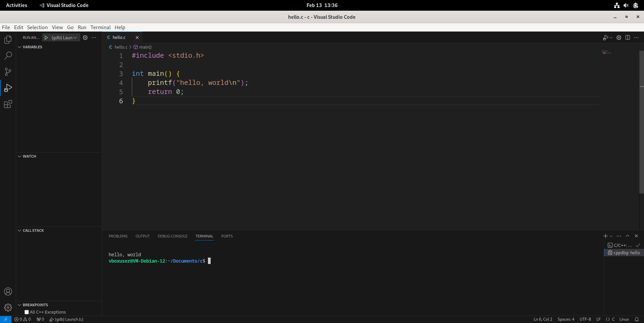Open editor More Actions ellipsis
The width and height of the screenshot is (644, 323).
[x=636, y=38]
